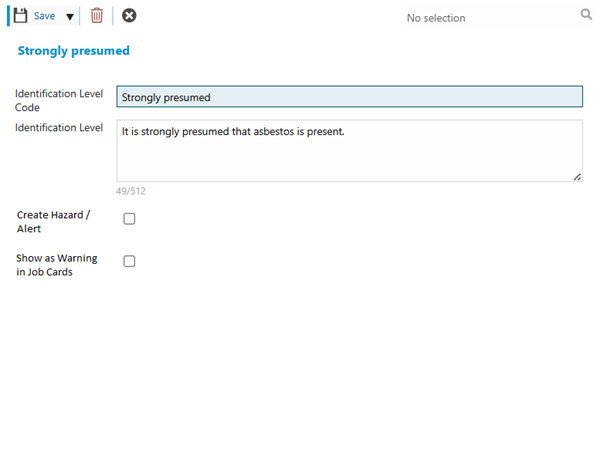Screen dimensions: 600x456
Task: Click 'Strongly presumed' text in the code field
Action: tap(166, 97)
